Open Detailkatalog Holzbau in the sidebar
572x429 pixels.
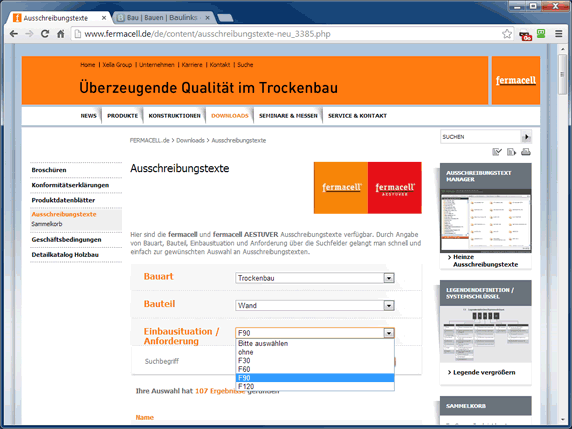tap(65, 255)
